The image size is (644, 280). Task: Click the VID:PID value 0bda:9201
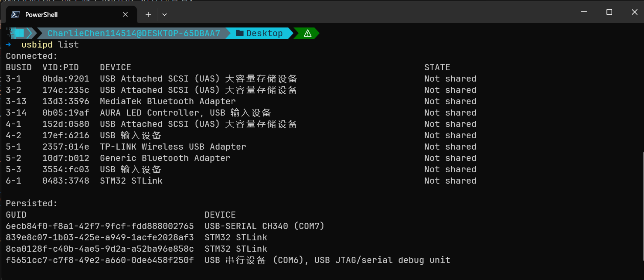coord(66,79)
